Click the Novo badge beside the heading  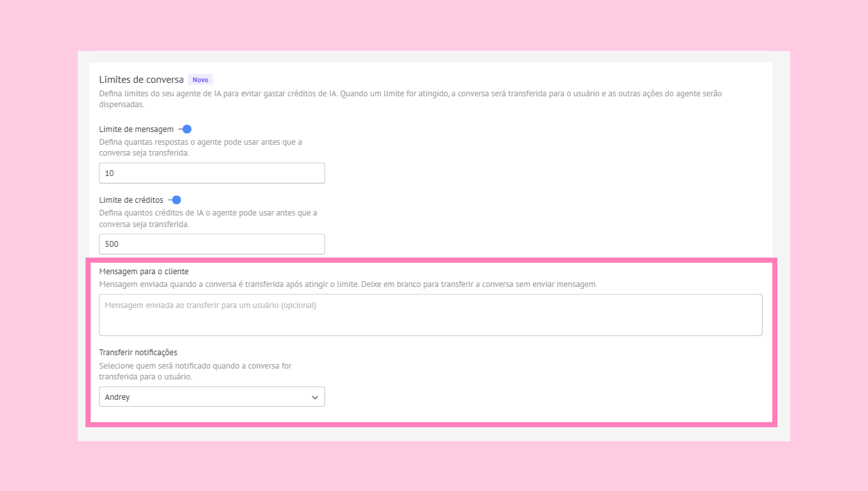200,80
